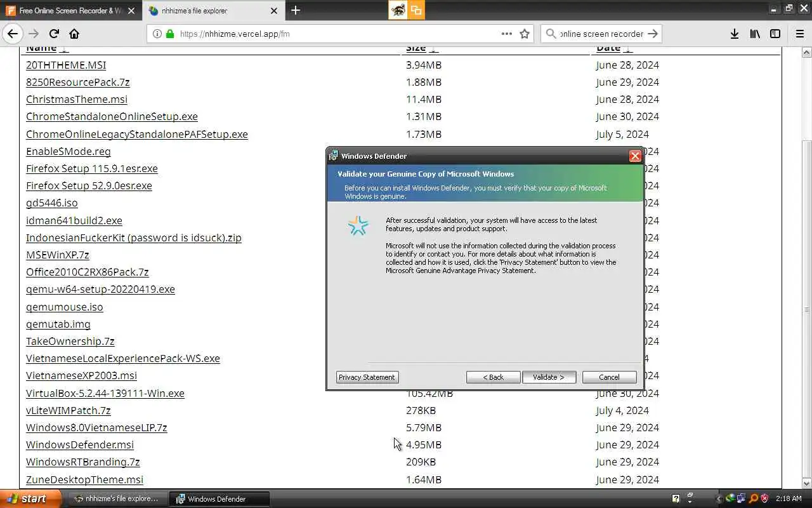Open qemumouse.iso link
The height and width of the screenshot is (508, 812).
[64, 307]
